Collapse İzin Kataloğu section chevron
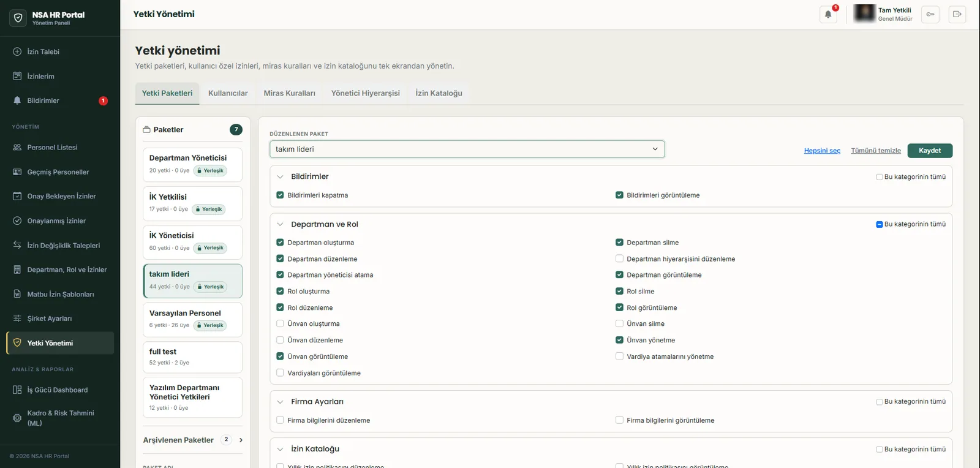This screenshot has width=980, height=468. click(280, 449)
